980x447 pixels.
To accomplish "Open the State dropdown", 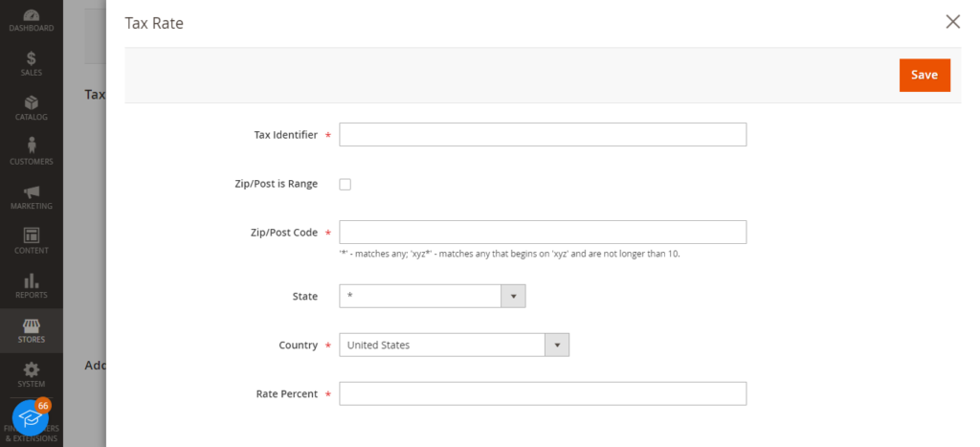I will (433, 297).
